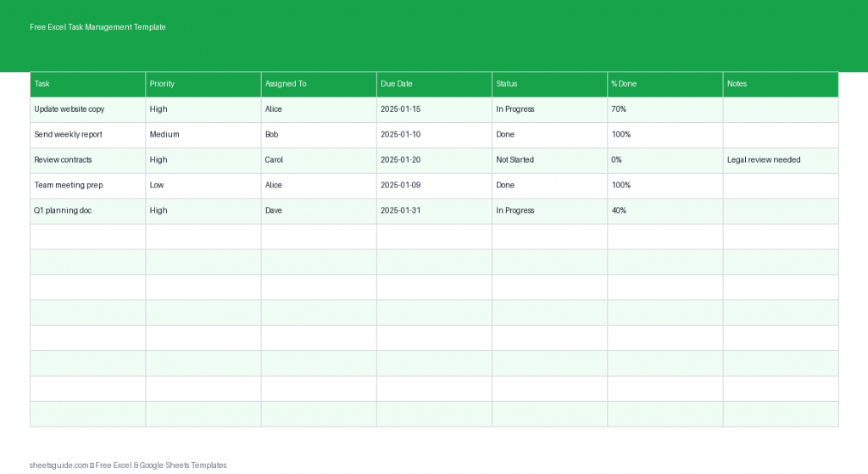868x474 pixels.
Task: Click the Team meeting prep cell
Action: (x=87, y=186)
